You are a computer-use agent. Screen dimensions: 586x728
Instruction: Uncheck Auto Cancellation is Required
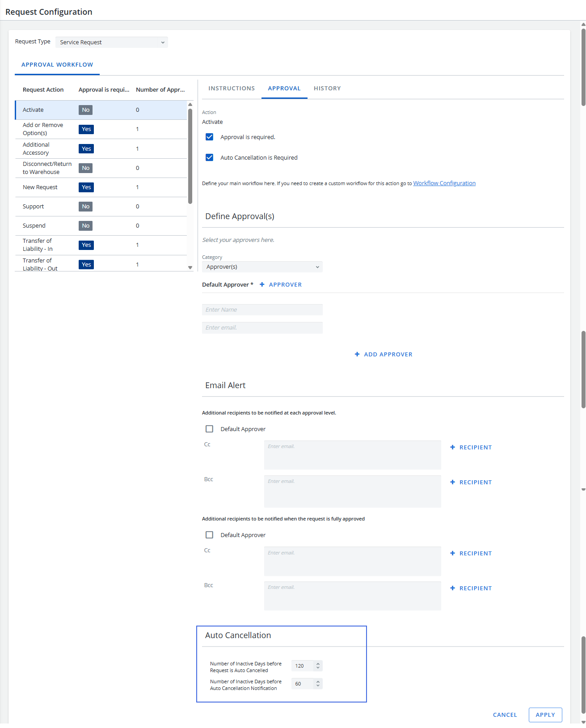click(x=209, y=157)
